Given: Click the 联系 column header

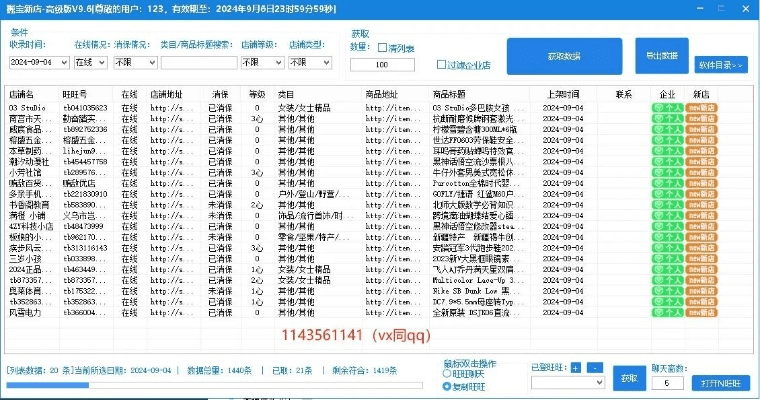Looking at the screenshot, I should tap(624, 94).
